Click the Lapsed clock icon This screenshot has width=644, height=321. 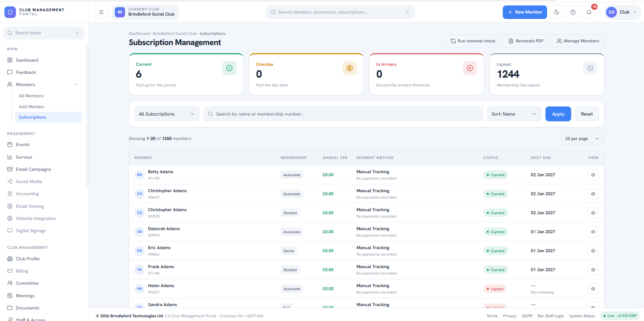[590, 68]
